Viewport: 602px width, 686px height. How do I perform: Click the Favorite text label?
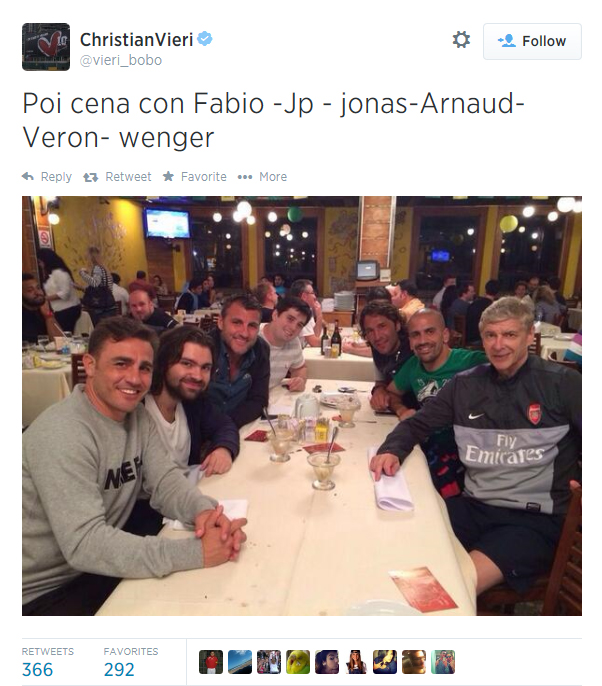tap(204, 177)
